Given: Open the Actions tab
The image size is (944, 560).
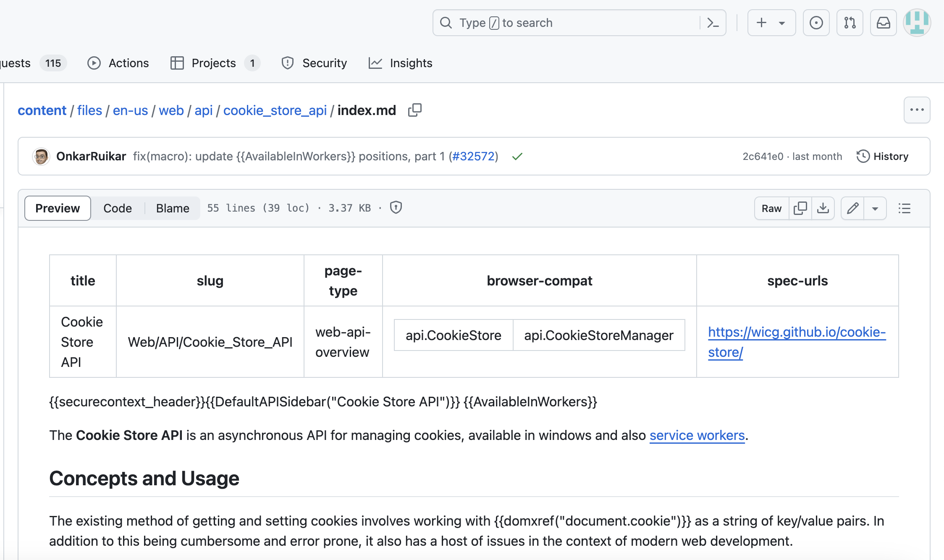Looking at the screenshot, I should (x=118, y=63).
